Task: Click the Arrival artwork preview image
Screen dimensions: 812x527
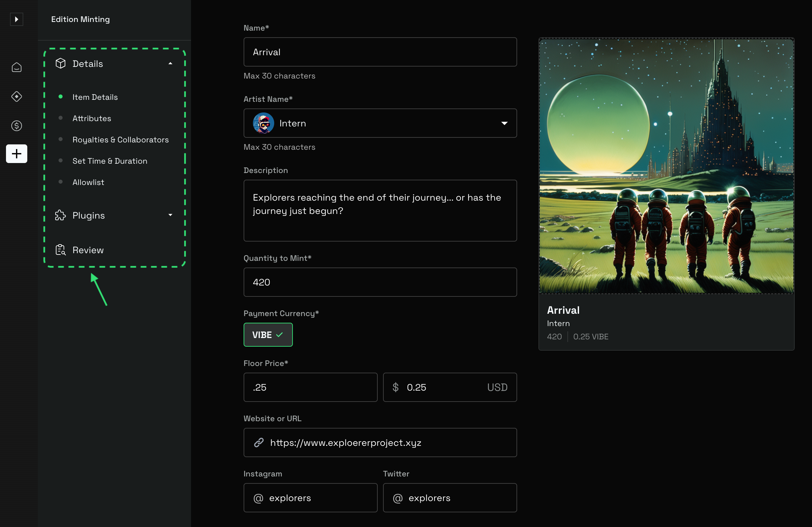Action: (666, 166)
